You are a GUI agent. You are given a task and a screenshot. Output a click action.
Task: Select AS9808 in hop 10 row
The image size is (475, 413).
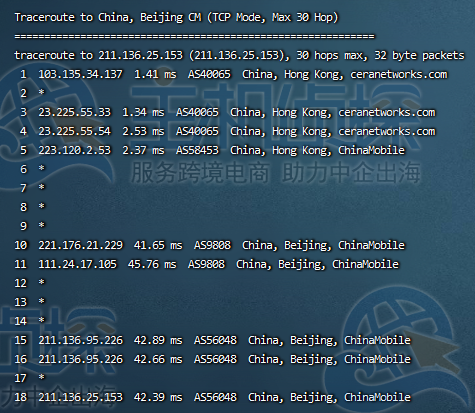[212, 245]
